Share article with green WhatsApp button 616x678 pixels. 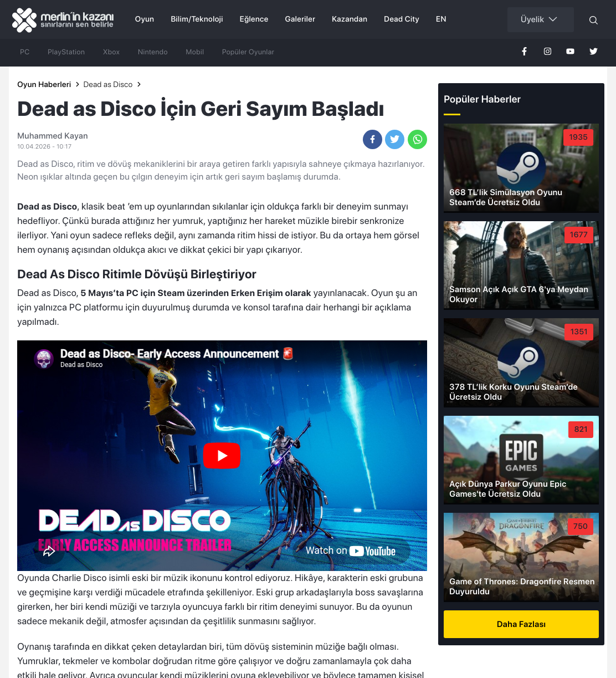[x=417, y=139]
